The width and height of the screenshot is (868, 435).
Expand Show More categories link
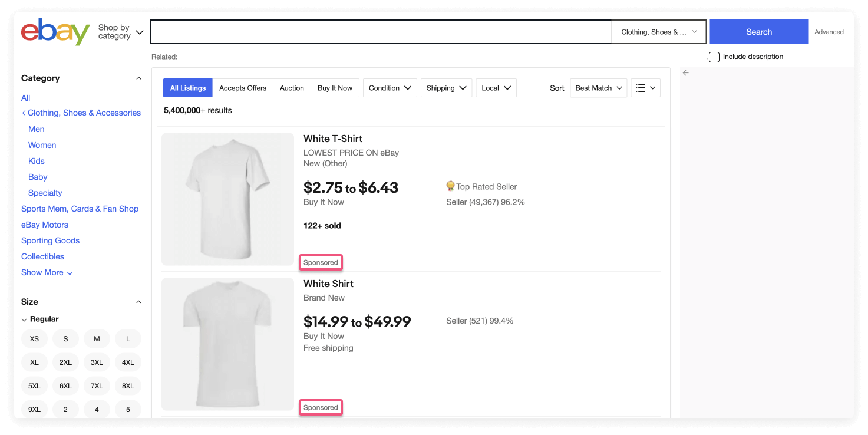(x=42, y=272)
